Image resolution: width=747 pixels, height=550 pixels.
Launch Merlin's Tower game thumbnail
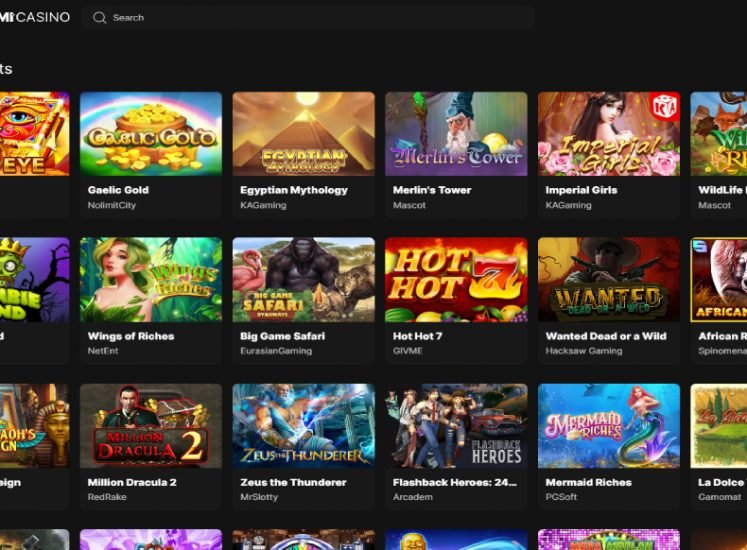click(456, 134)
